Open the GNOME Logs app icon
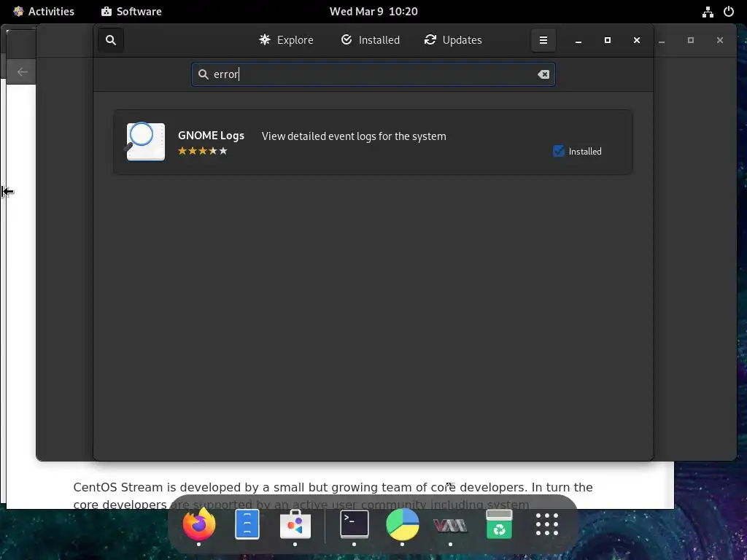Screen dimensions: 747x560 pos(145,142)
